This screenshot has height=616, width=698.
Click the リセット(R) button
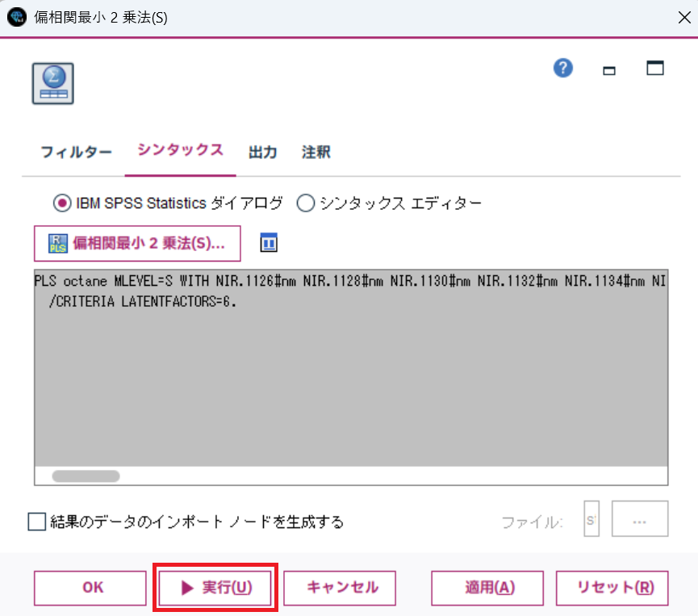tap(612, 588)
